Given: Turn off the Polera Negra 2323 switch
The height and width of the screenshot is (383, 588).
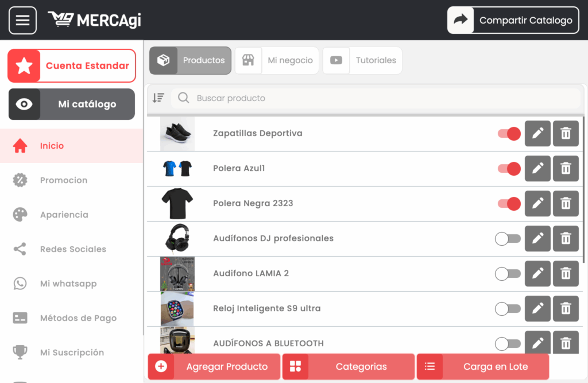Looking at the screenshot, I should pos(509,204).
